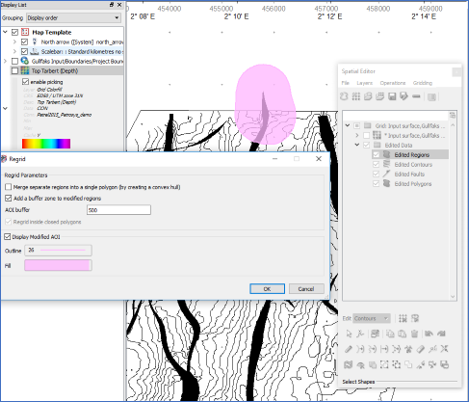Select the arrow pointer tool in Spatial Editor

(349, 334)
